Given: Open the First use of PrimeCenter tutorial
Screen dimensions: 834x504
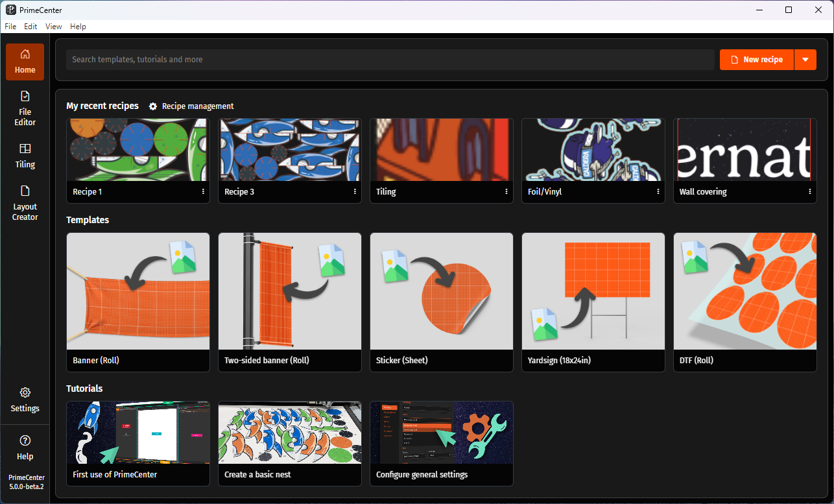Looking at the screenshot, I should coord(138,444).
